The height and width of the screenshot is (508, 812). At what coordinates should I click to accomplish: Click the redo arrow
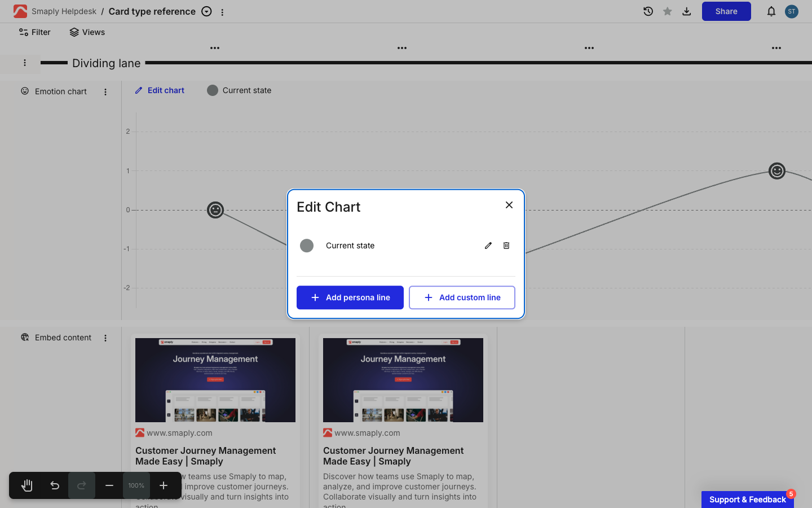[x=82, y=485]
